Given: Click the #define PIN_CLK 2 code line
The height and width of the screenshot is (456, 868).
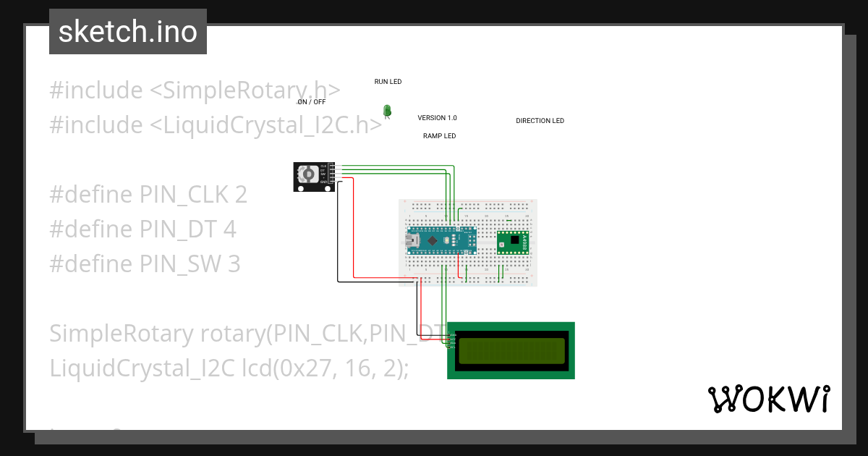Looking at the screenshot, I should [148, 195].
